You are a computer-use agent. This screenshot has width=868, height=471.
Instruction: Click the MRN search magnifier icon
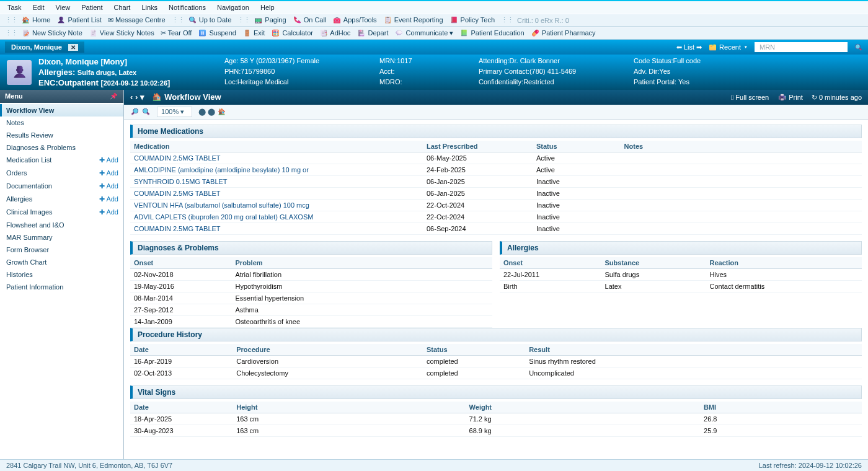[858, 47]
